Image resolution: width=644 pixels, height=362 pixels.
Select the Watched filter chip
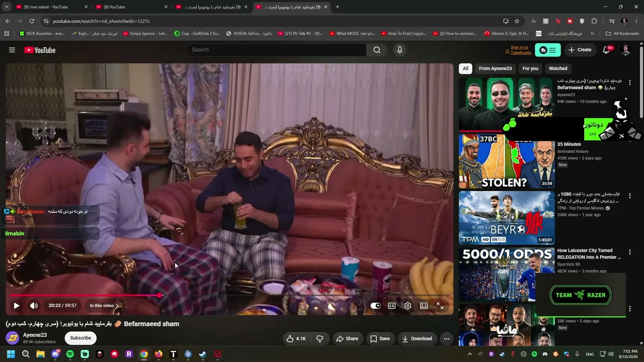pos(558,68)
